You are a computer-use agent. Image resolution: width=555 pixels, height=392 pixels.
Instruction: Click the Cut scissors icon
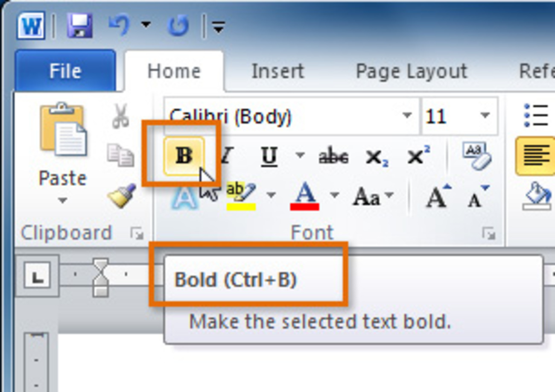coord(120,116)
